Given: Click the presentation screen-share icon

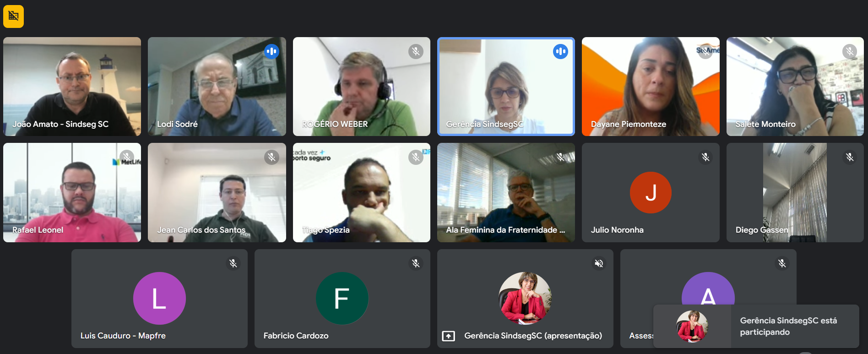Looking at the screenshot, I should (449, 336).
